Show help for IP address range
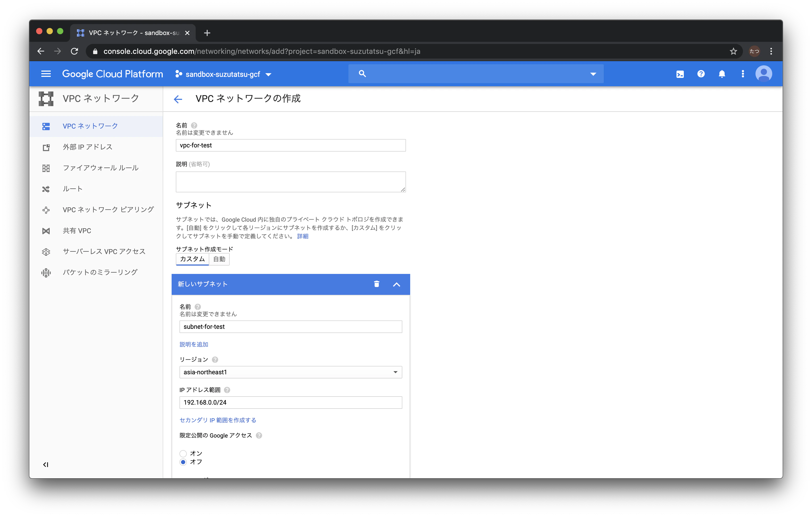This screenshot has width=812, height=517. [x=227, y=390]
